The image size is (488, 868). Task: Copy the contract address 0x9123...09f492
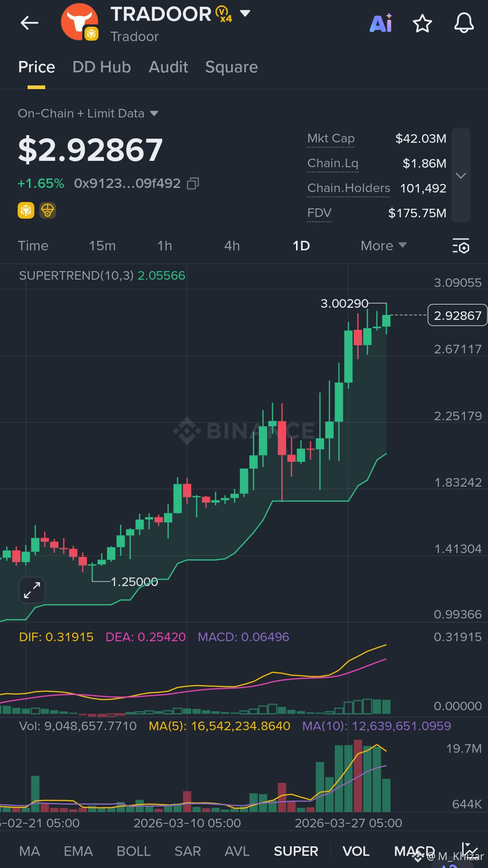(x=193, y=183)
